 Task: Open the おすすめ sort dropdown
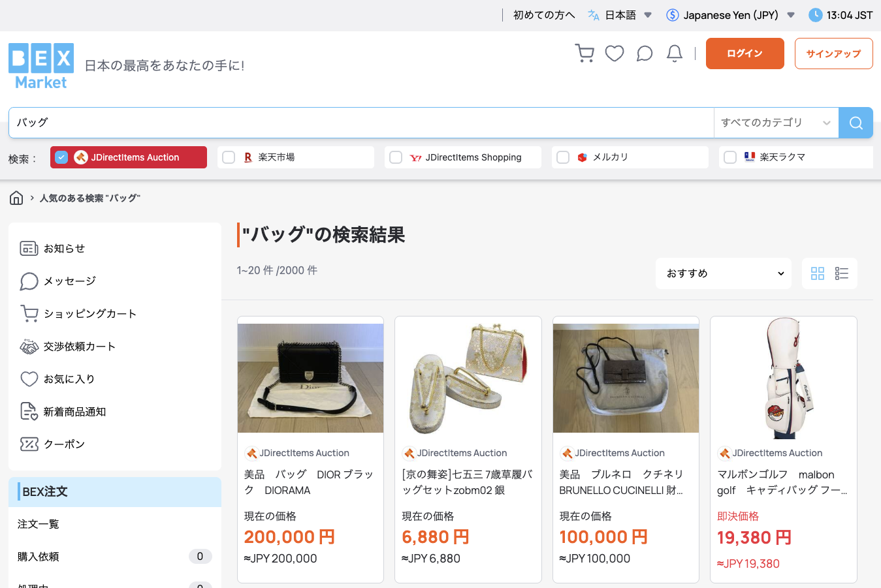(724, 273)
